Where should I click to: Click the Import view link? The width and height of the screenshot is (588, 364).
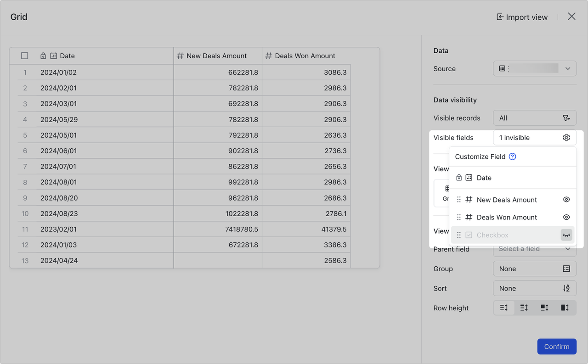click(x=522, y=17)
